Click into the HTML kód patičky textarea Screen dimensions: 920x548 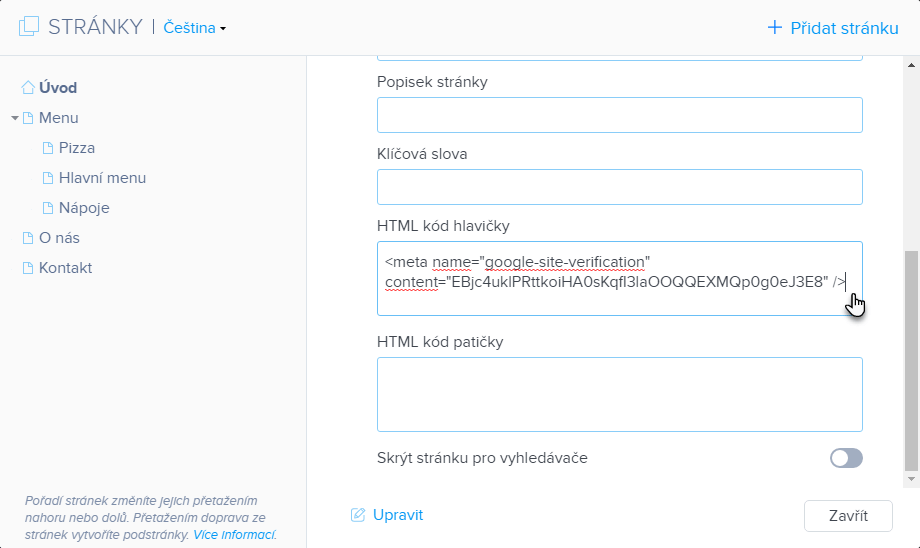619,394
